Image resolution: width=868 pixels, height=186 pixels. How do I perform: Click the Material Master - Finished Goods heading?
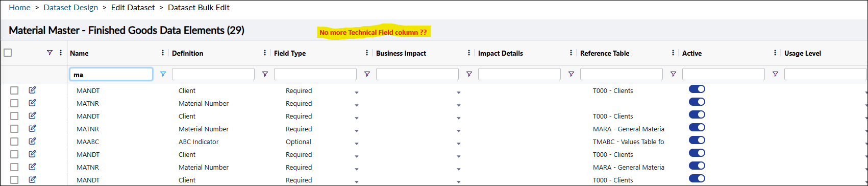[127, 30]
